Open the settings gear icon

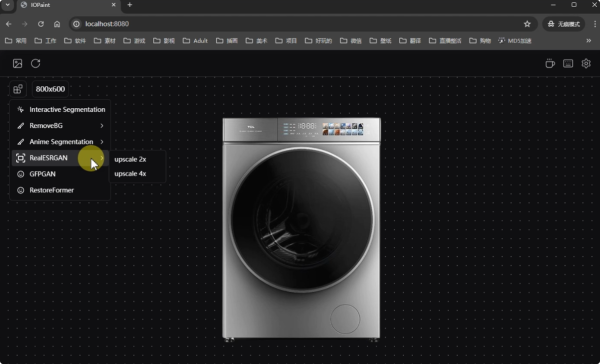coord(586,64)
